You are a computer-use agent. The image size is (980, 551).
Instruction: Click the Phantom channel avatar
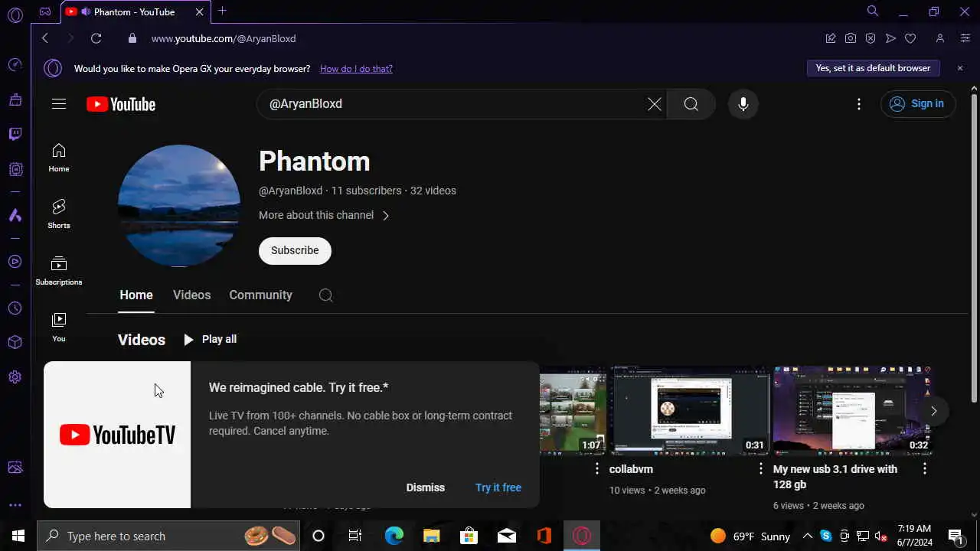point(179,205)
